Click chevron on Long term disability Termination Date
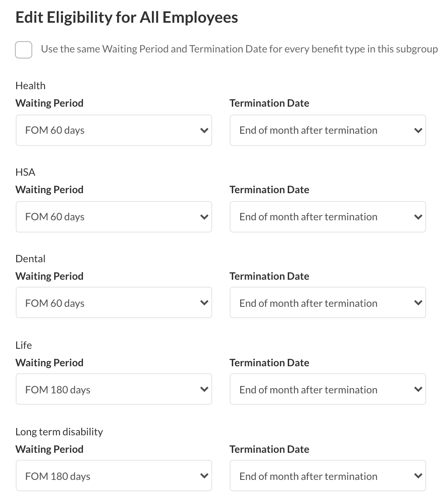448x500 pixels. point(418,476)
